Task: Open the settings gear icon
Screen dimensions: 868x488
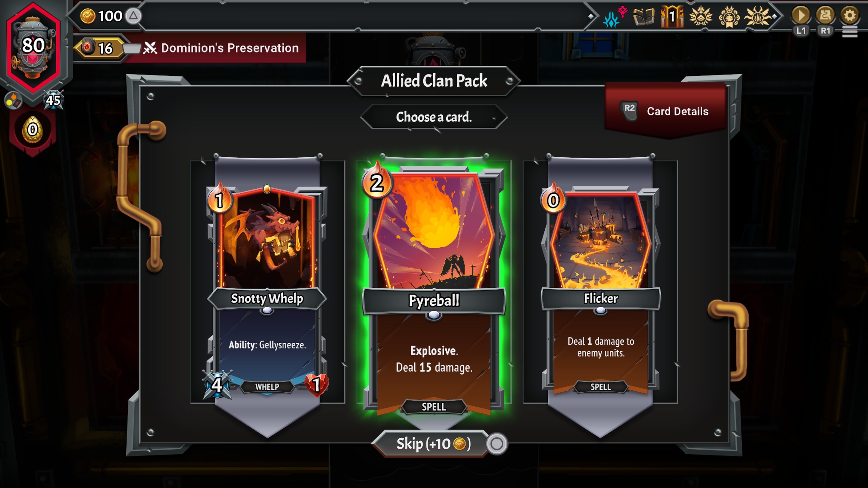Action: pos(849,16)
